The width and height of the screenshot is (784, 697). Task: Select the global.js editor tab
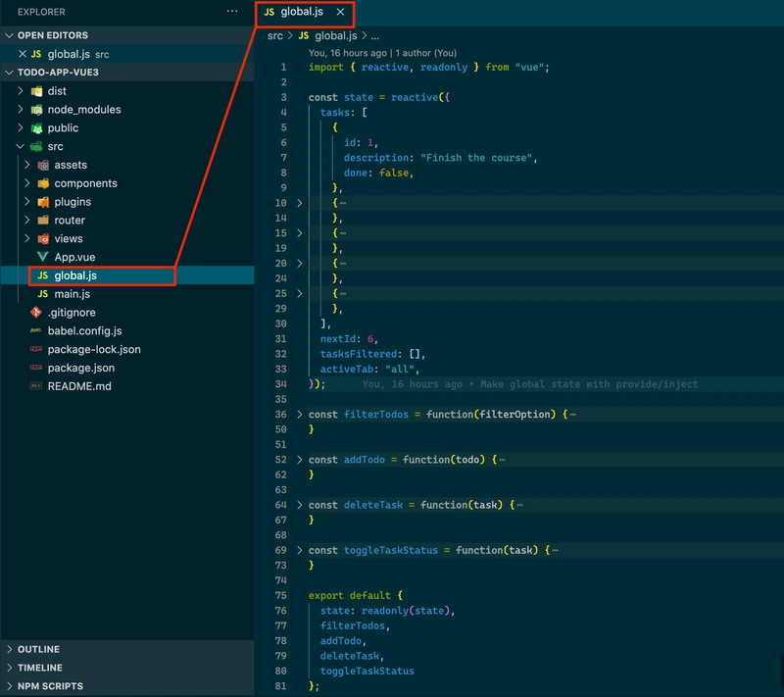(305, 13)
